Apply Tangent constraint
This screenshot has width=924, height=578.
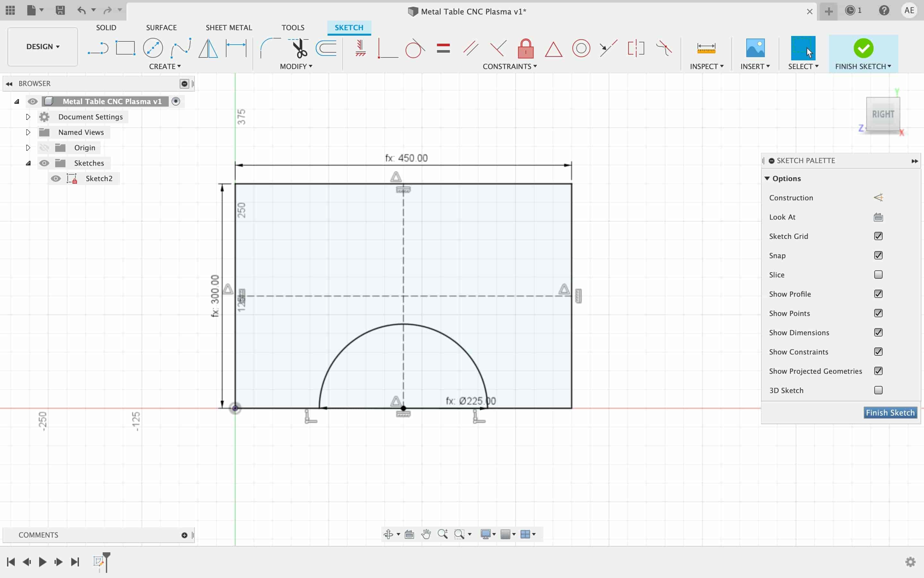point(415,48)
